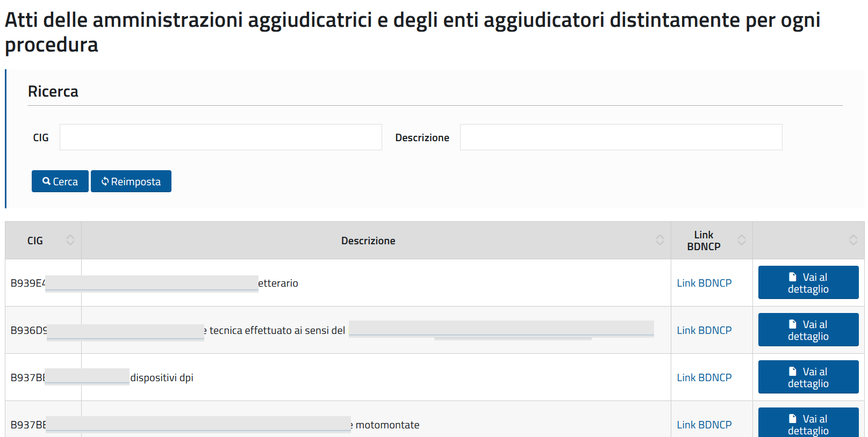Type in the CIG search field
Image resolution: width=868 pixels, height=437 pixels.
coord(220,137)
